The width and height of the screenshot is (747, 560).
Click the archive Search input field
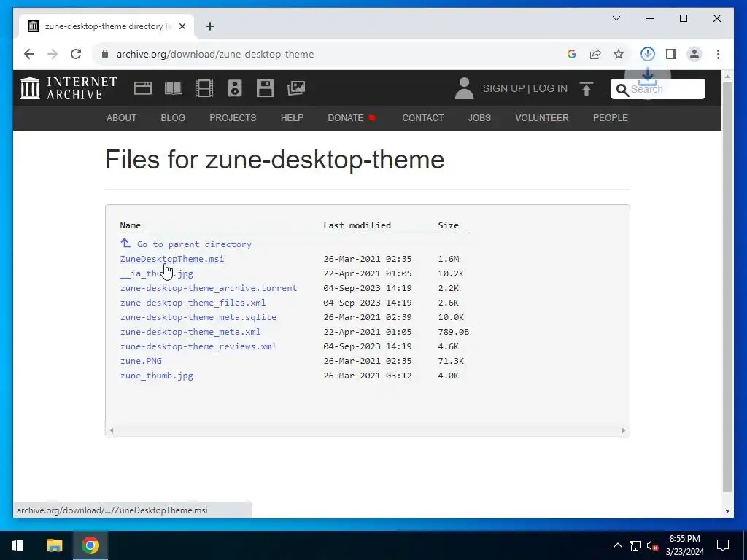(x=658, y=89)
